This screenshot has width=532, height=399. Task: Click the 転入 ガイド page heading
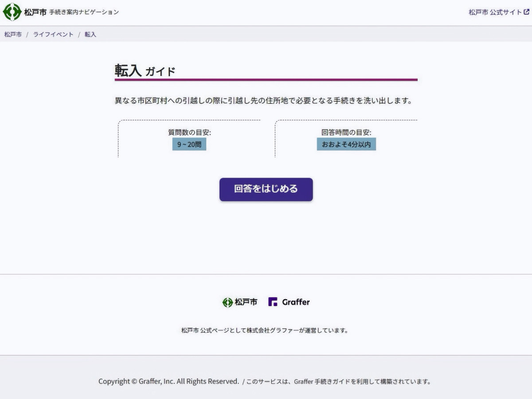click(x=145, y=71)
